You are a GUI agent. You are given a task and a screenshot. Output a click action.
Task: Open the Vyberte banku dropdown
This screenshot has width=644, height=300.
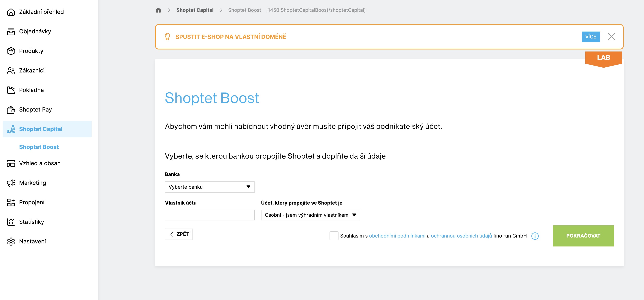210,187
